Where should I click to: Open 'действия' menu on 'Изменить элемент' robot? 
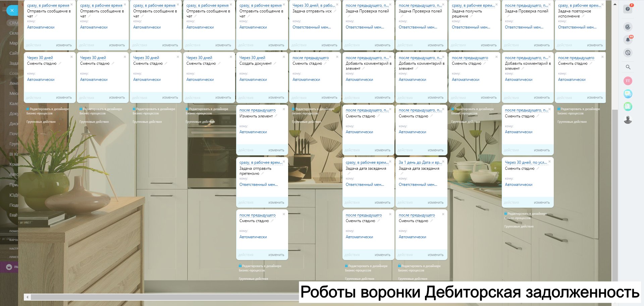point(246,150)
